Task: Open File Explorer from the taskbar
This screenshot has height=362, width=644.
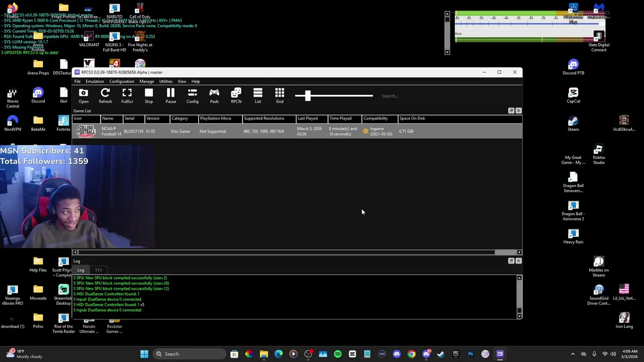Action: point(264,354)
